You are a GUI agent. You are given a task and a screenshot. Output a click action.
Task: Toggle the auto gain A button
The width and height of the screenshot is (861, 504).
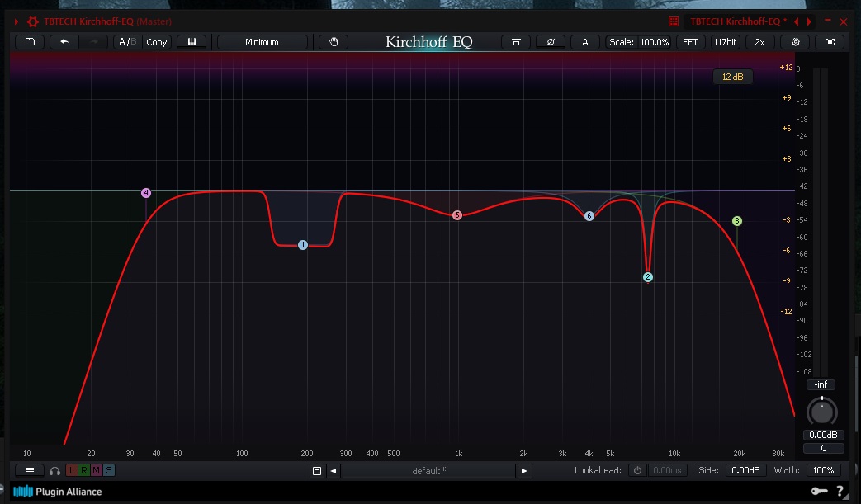(584, 42)
